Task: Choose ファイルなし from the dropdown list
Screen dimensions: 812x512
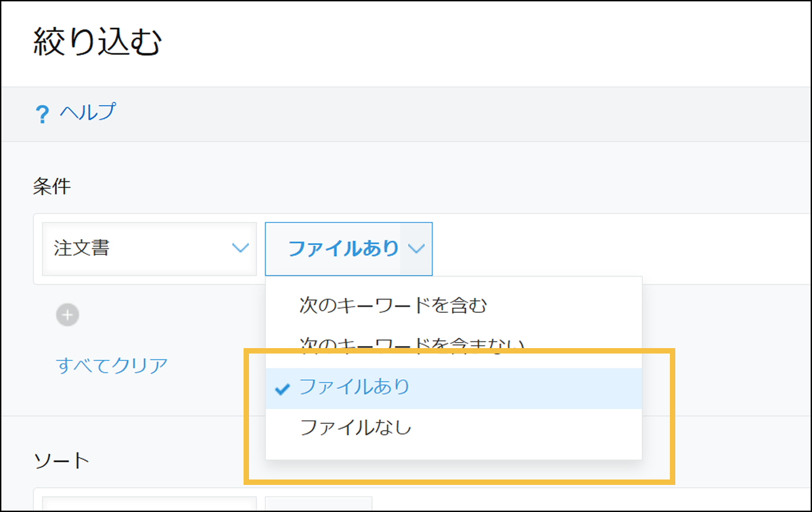Action: (356, 427)
